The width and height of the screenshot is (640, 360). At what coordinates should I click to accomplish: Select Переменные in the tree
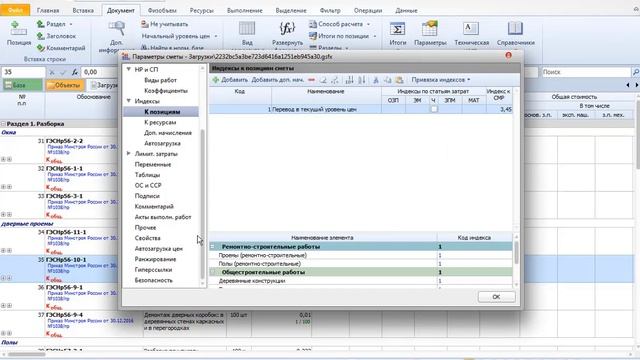point(153,164)
